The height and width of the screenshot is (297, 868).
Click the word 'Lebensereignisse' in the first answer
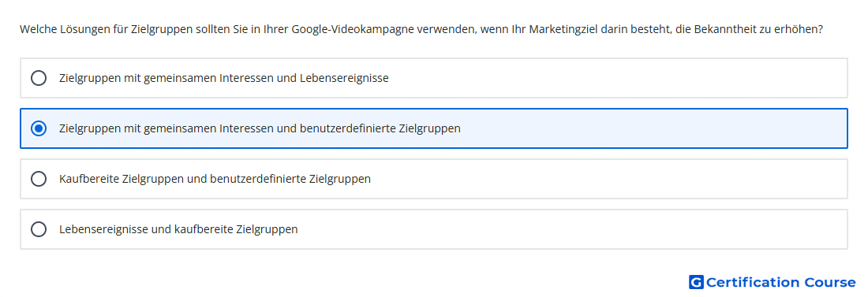point(344,78)
